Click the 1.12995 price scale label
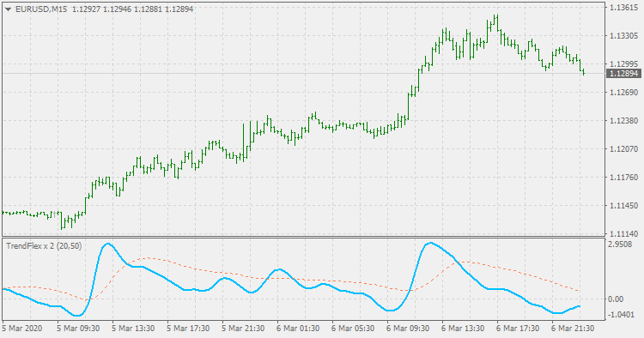This screenshot has width=644, height=338. tap(624, 64)
